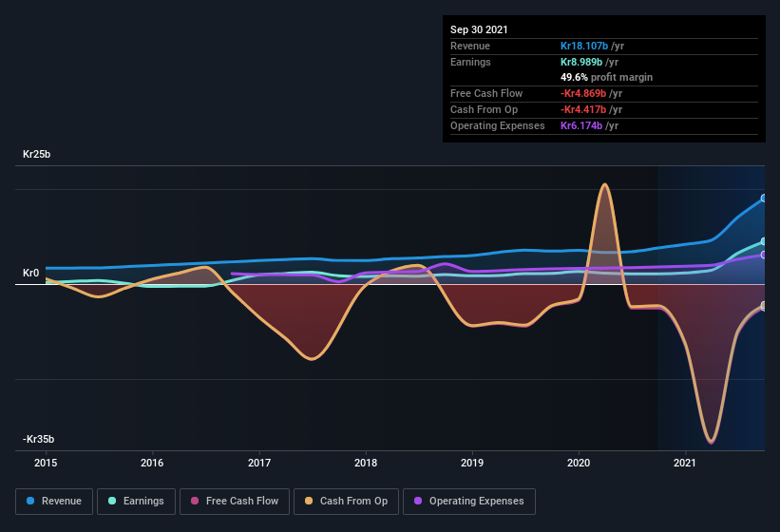The height and width of the screenshot is (532, 780).
Task: Click the teal Earnings legend dot
Action: [112, 501]
